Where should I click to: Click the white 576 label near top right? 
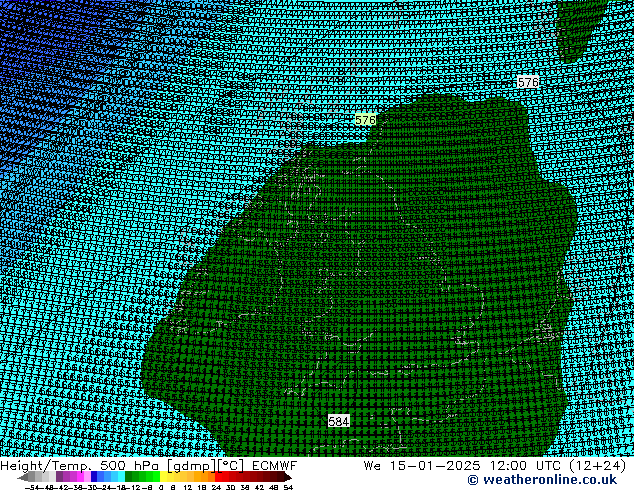tap(528, 82)
